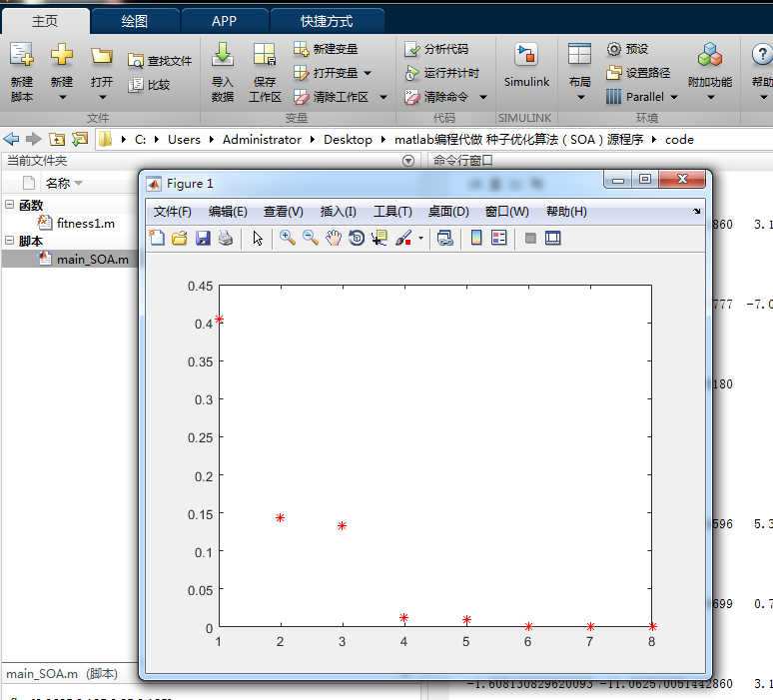
Task: Open 查看(V) menu in Figure 1
Action: [x=283, y=212]
